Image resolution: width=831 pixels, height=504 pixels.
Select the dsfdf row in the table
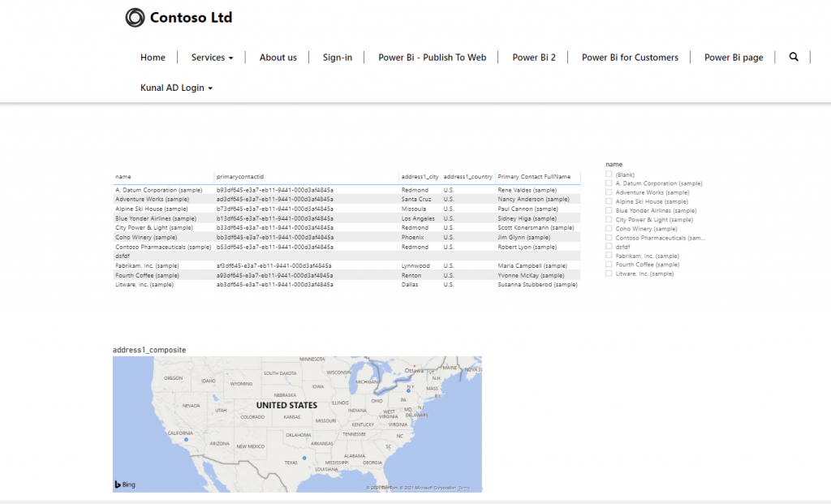pos(347,256)
